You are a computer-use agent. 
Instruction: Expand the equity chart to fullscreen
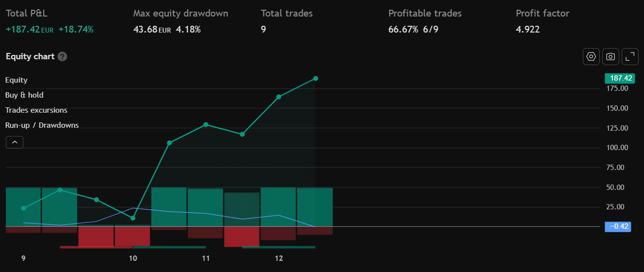pos(630,57)
